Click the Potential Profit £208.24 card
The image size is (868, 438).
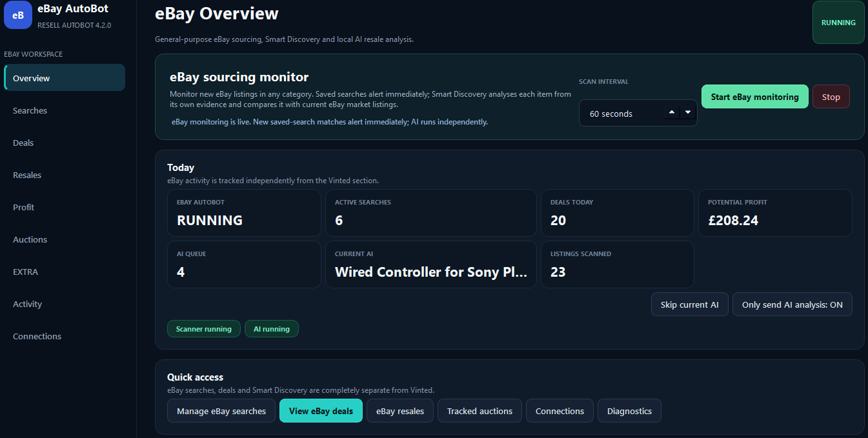(775, 213)
